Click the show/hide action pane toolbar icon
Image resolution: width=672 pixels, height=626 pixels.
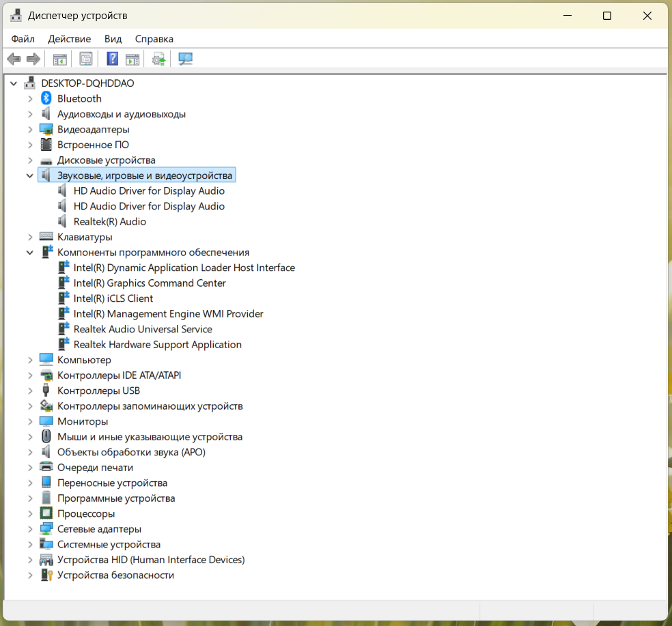(132, 59)
